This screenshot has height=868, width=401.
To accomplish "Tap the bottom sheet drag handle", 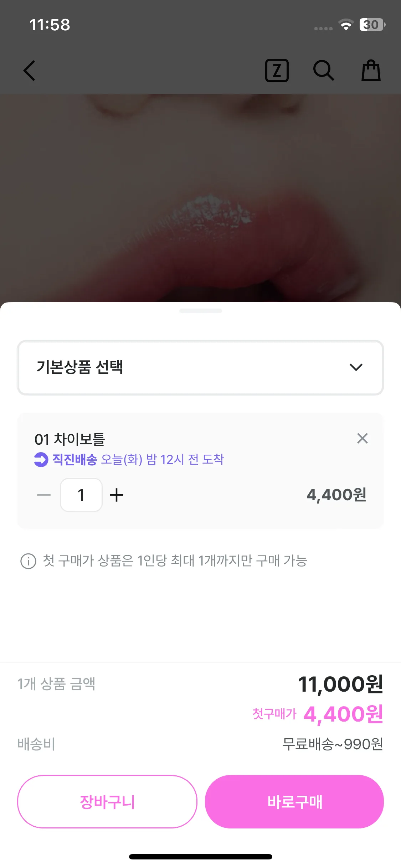I will click(x=200, y=311).
